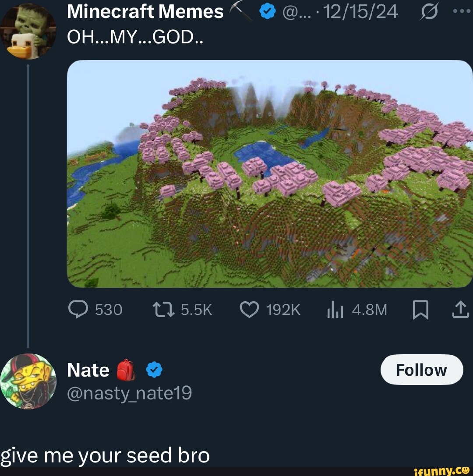This screenshot has height=476, width=473.
Task: Click the views analytics bar icon
Action: pyautogui.click(x=336, y=310)
